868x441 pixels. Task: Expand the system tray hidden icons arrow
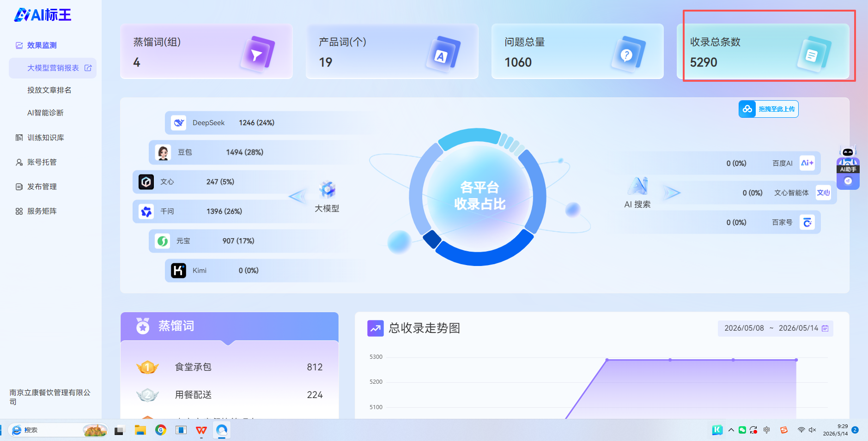731,430
